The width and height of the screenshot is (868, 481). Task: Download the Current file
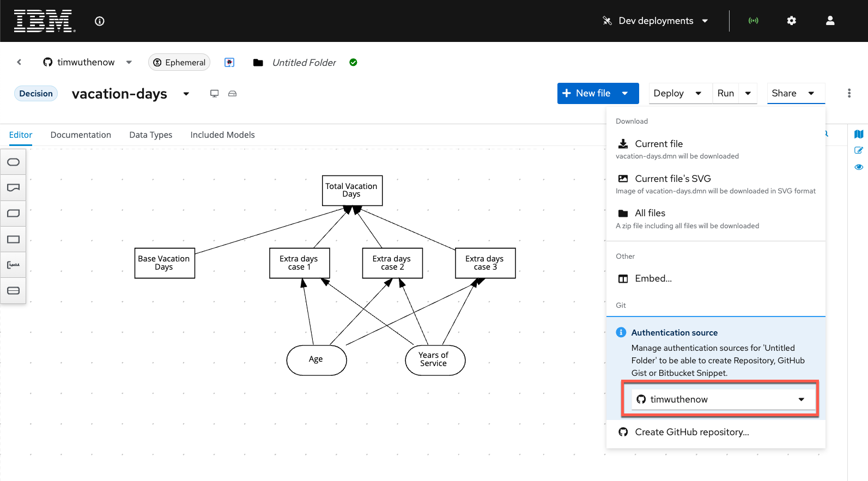[x=715, y=149]
